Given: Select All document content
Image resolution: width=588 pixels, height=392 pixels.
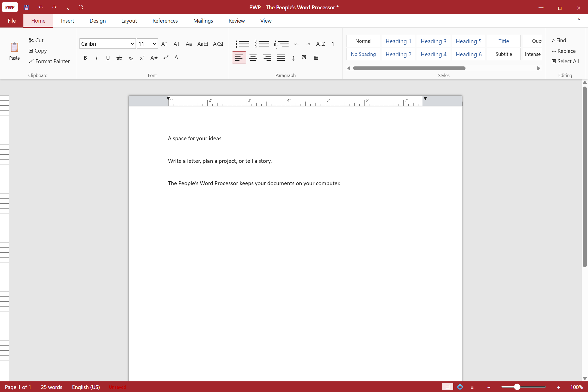Looking at the screenshot, I should coord(565,61).
